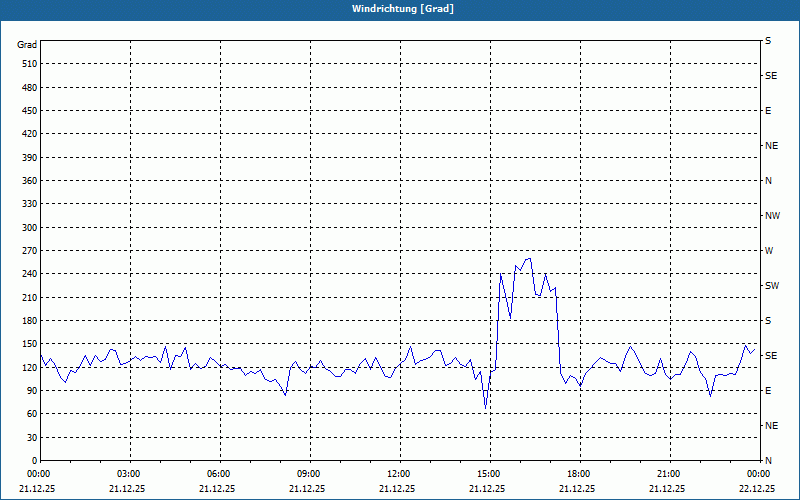Click the 21:00 time label
The image size is (800, 500).
(x=670, y=473)
